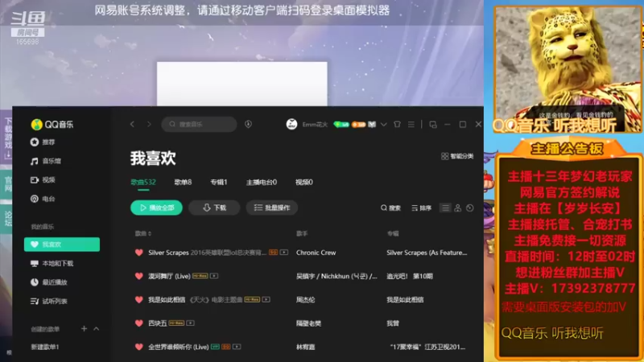Open 智能分类 smart classification
Image resolution: width=644 pixels, height=362 pixels.
click(457, 156)
